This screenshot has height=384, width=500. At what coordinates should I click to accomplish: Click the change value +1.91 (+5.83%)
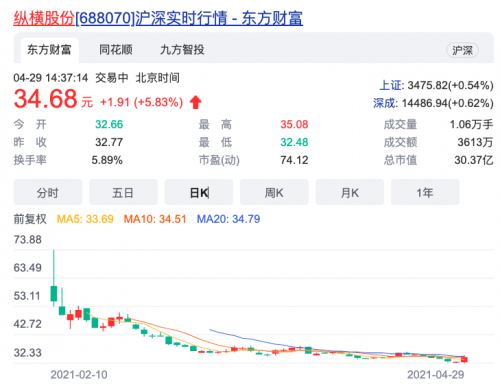[142, 102]
